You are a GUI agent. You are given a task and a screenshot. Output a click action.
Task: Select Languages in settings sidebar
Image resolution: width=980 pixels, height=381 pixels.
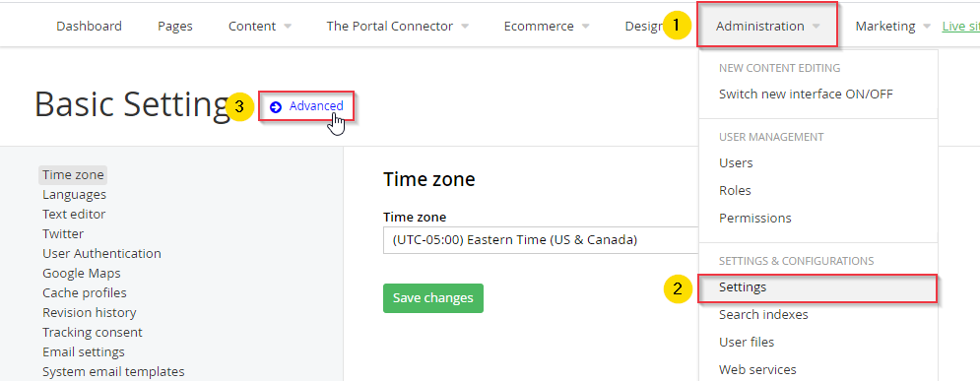[75, 194]
